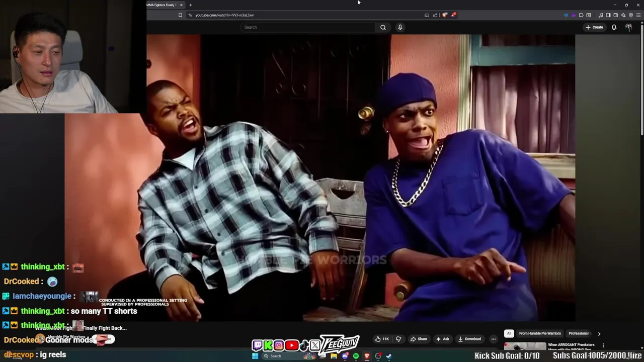Image resolution: width=644 pixels, height=362 pixels.
Task: Click the Windows taskbar search box
Action: (x=289, y=356)
